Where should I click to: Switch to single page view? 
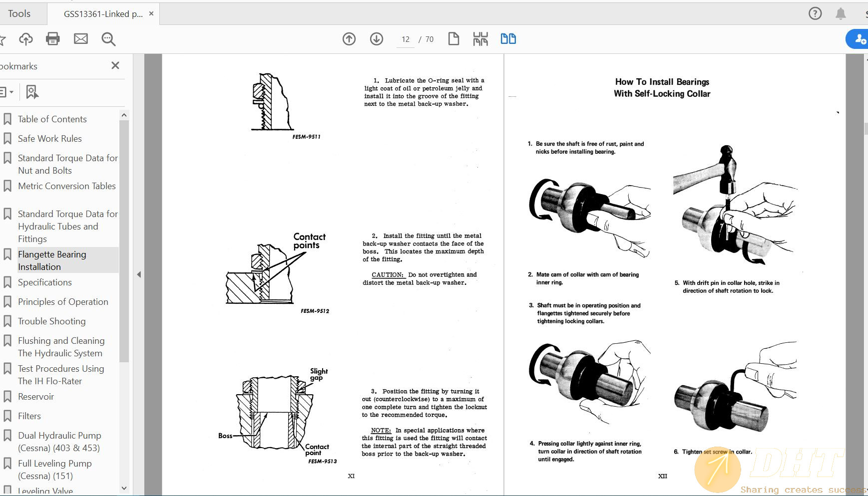tap(453, 39)
